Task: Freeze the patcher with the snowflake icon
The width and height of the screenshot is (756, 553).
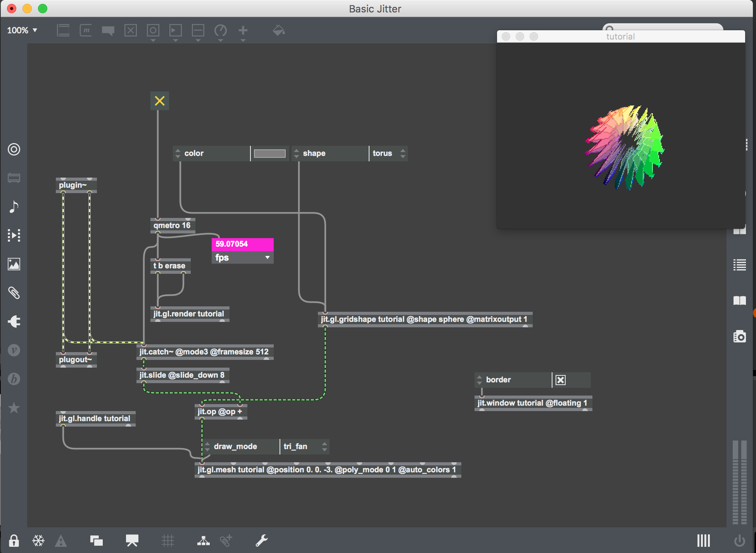Action: [38, 540]
